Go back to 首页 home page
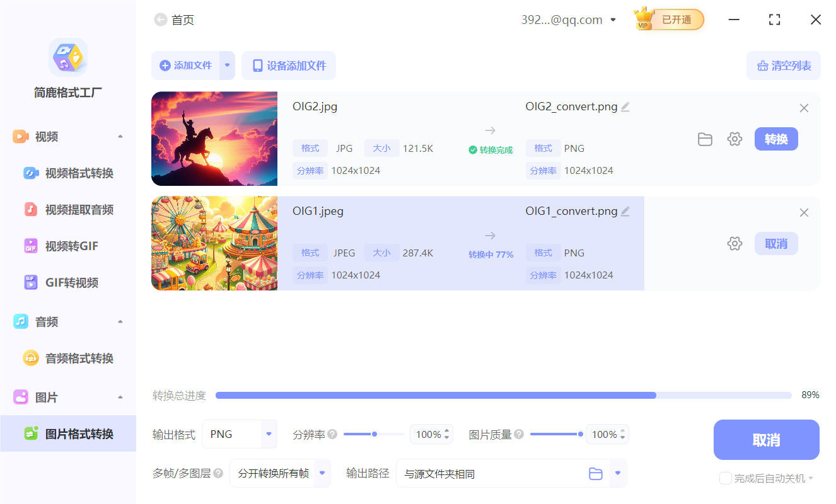This screenshot has height=504, width=836. (x=161, y=20)
